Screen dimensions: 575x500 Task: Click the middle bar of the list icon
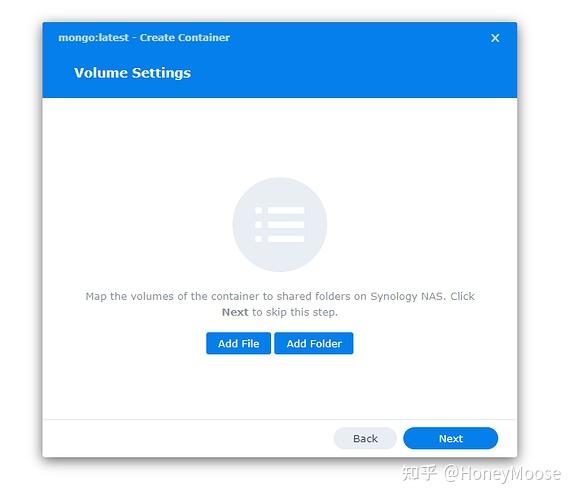click(286, 225)
